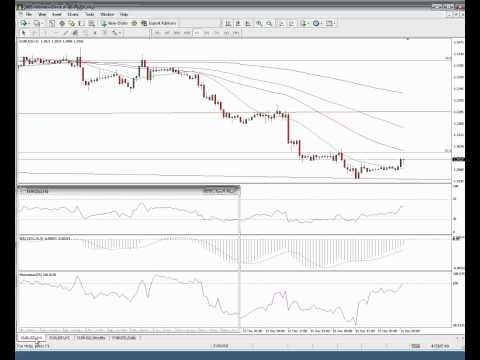
Task: Switch chart to bar chart
Action: [x=228, y=23]
